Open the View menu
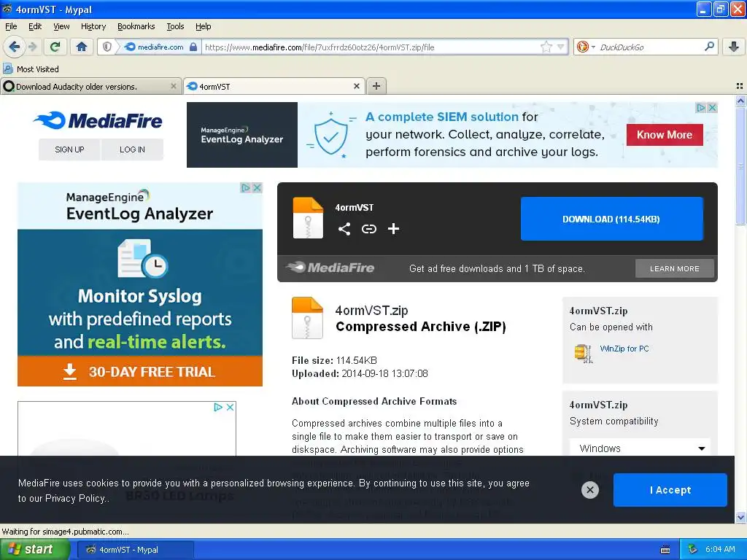This screenshot has height=560, width=747. (x=61, y=26)
